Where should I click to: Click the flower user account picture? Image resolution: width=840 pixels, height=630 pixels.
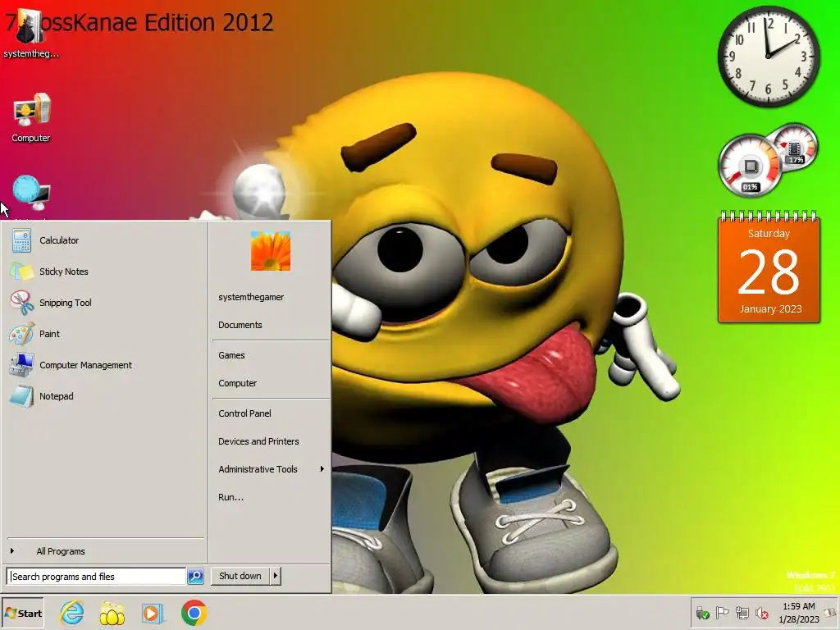271,251
